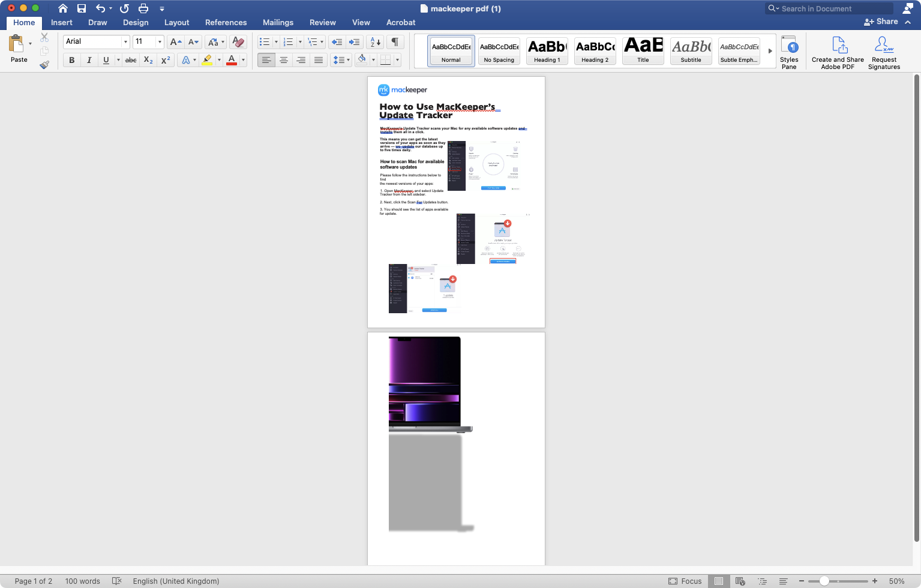Click the zoom slider handle
921x588 pixels.
(824, 581)
